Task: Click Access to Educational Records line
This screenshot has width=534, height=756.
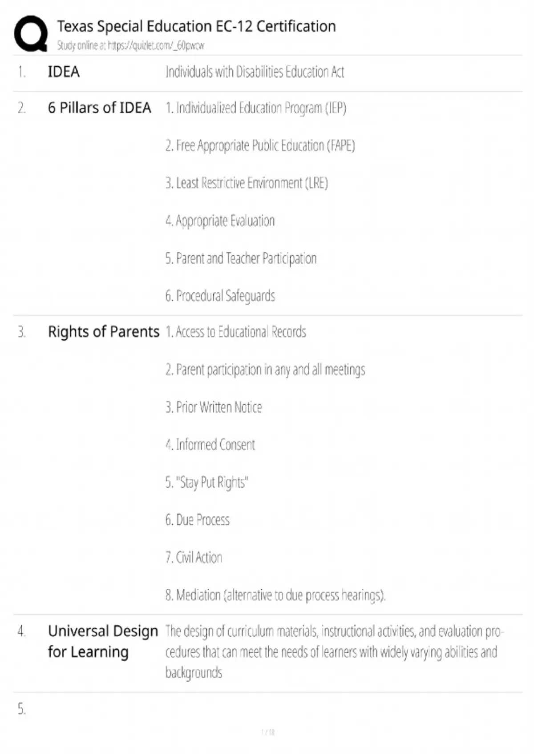Action: coord(235,332)
